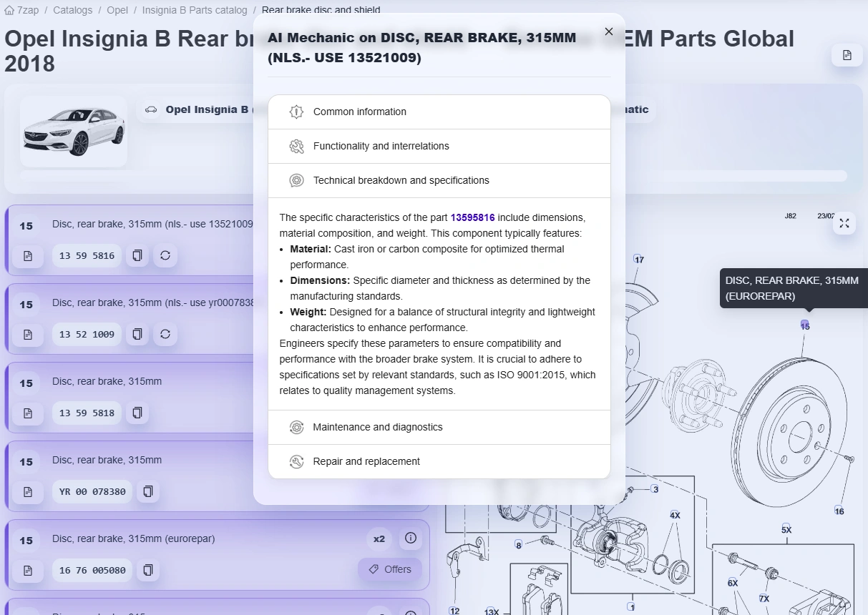Click callout 7X on the diagram
The image size is (868, 615).
pos(764,599)
